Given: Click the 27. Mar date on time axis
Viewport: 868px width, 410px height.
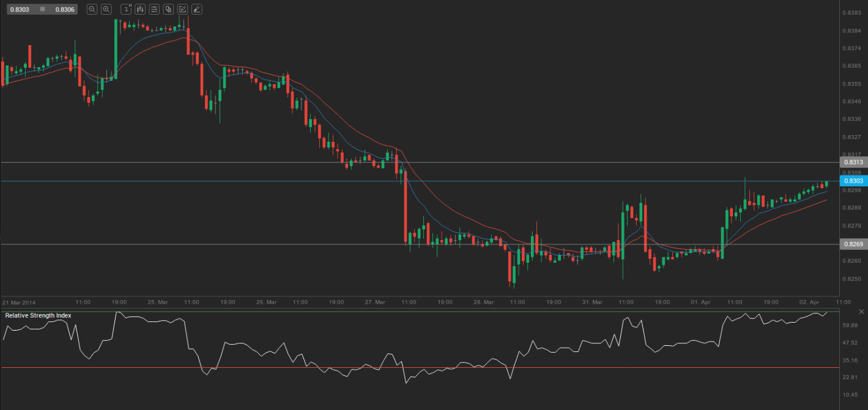Looking at the screenshot, I should 376,302.
